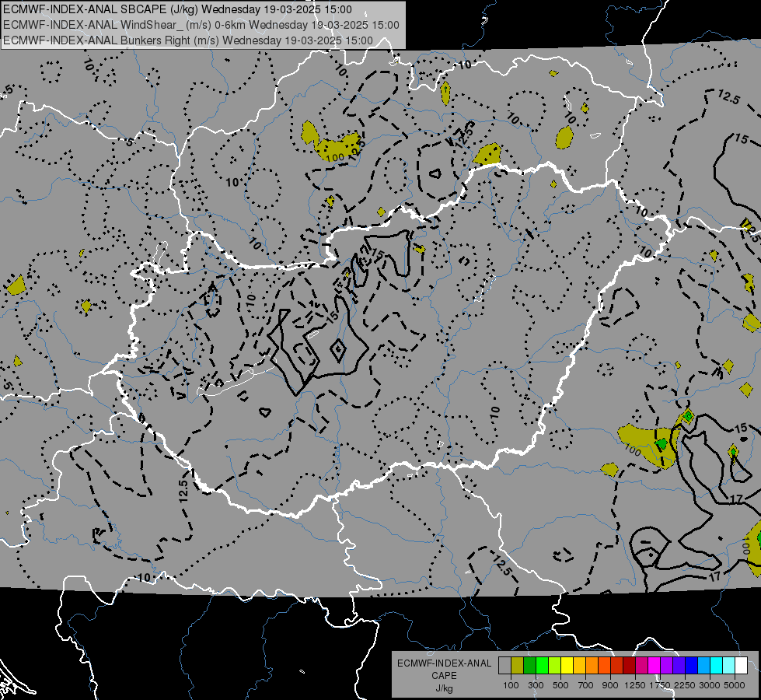
Task: Click the pure blue legend swatch
Action: click(692, 666)
